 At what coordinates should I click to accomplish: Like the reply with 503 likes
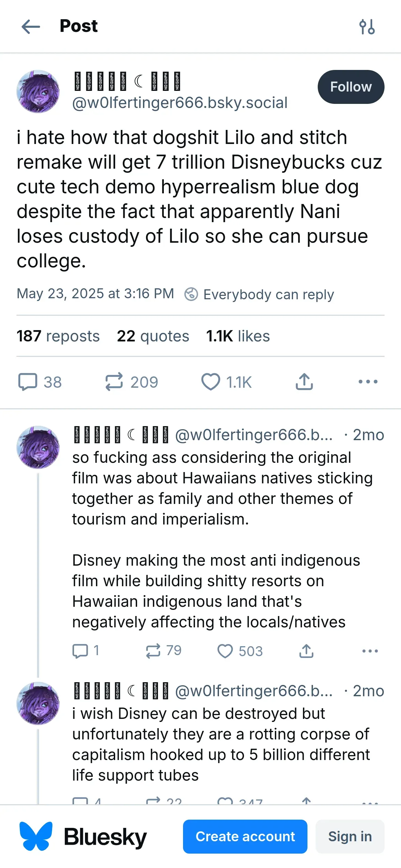coord(225,651)
